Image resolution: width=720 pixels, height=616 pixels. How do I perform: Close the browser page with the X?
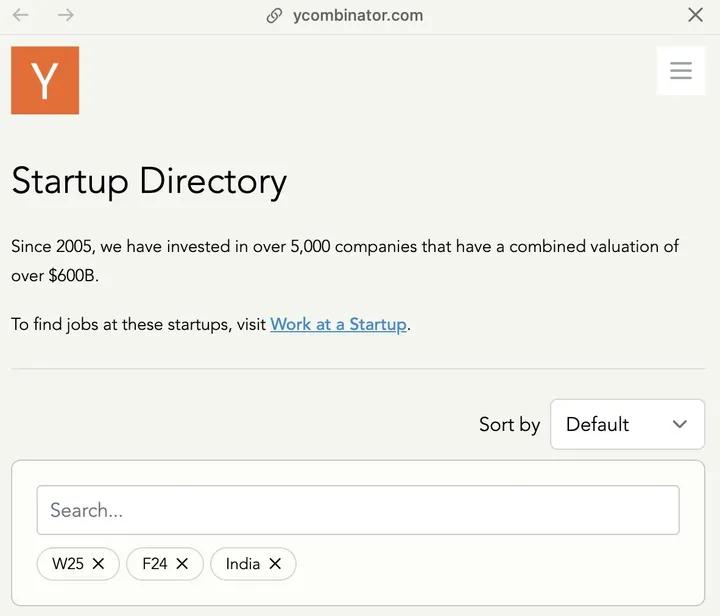pyautogui.click(x=695, y=15)
